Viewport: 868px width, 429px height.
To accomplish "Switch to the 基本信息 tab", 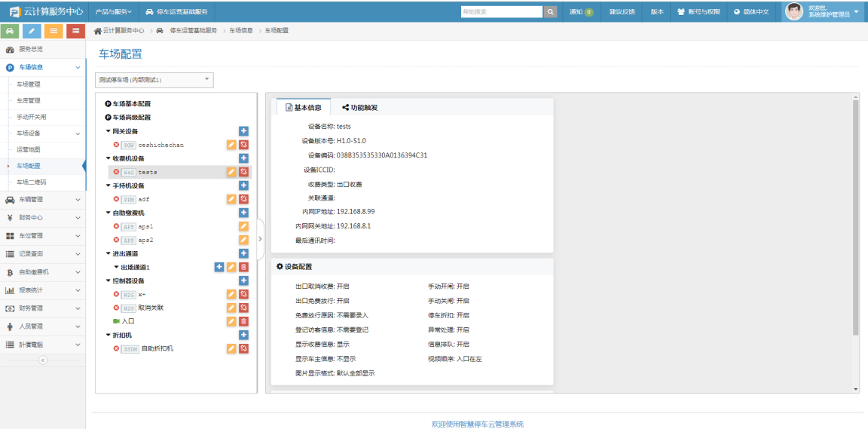I will coord(304,108).
